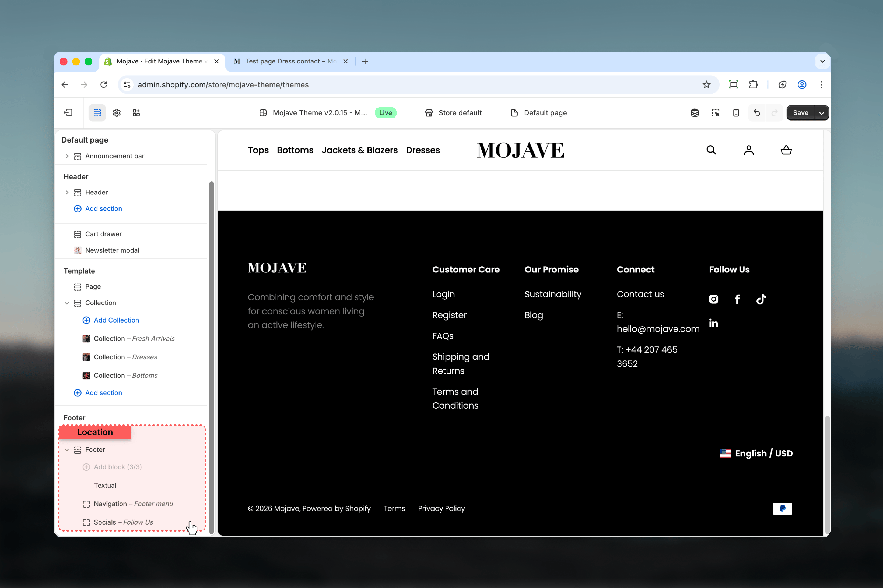Open Chrome three-dot menu
This screenshot has height=588, width=883.
tap(821, 84)
